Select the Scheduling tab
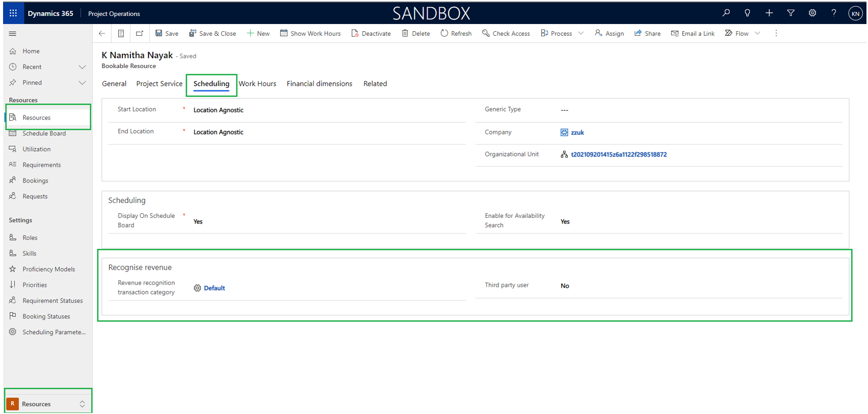The height and width of the screenshot is (414, 868). pos(211,84)
